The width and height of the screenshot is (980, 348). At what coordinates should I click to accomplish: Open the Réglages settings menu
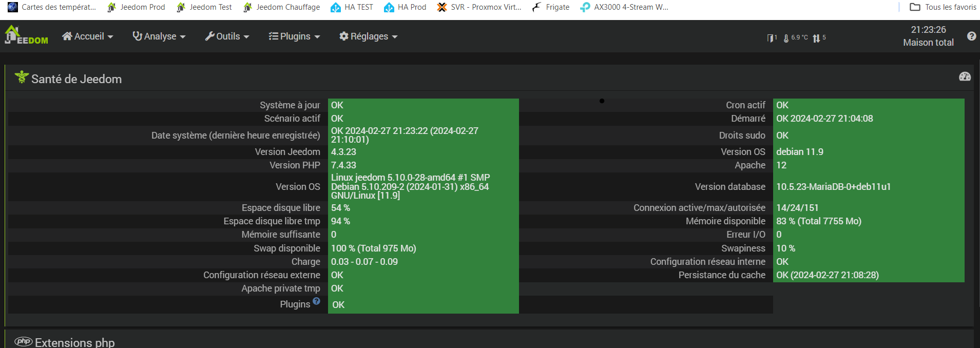368,36
